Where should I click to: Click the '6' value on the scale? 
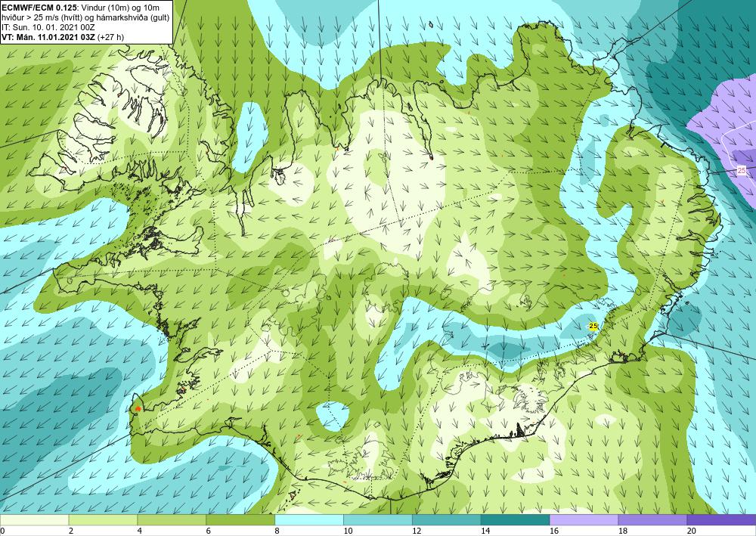(209, 531)
